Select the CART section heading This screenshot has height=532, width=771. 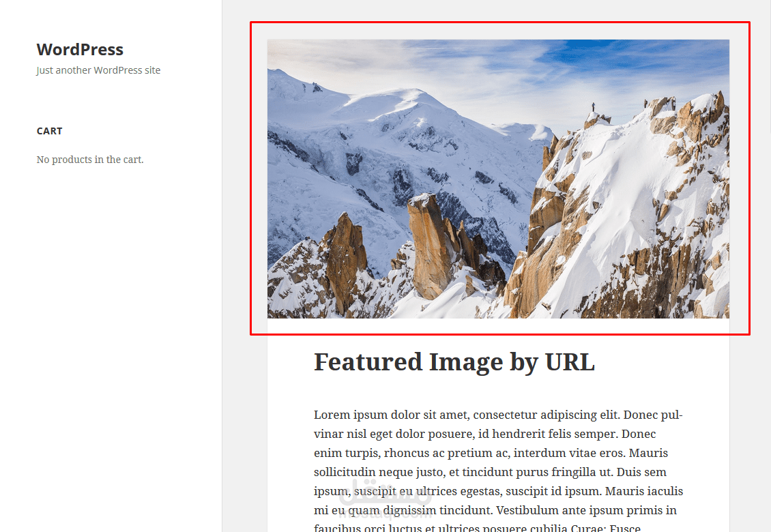49,130
